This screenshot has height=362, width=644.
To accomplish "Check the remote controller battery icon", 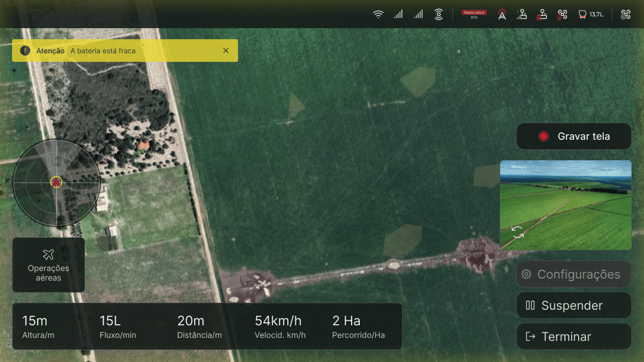I will pos(542,15).
